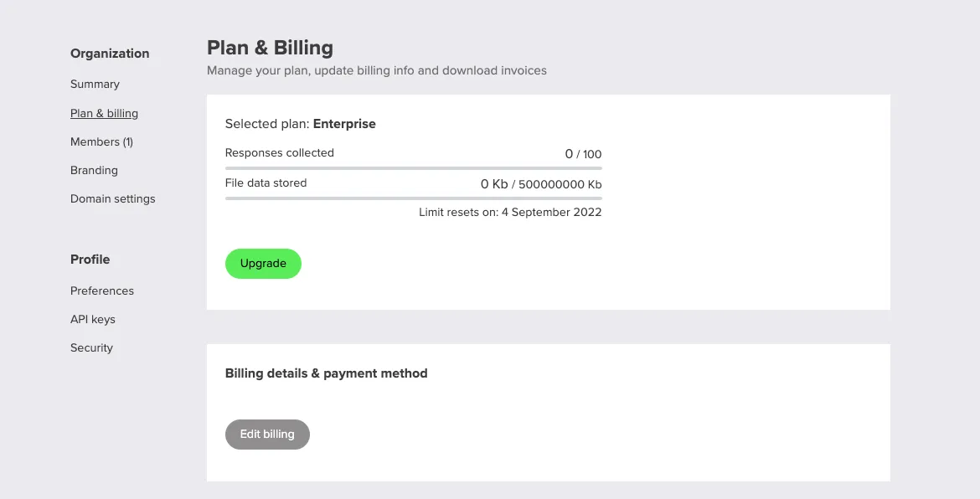Open the Preferences page

(102, 291)
